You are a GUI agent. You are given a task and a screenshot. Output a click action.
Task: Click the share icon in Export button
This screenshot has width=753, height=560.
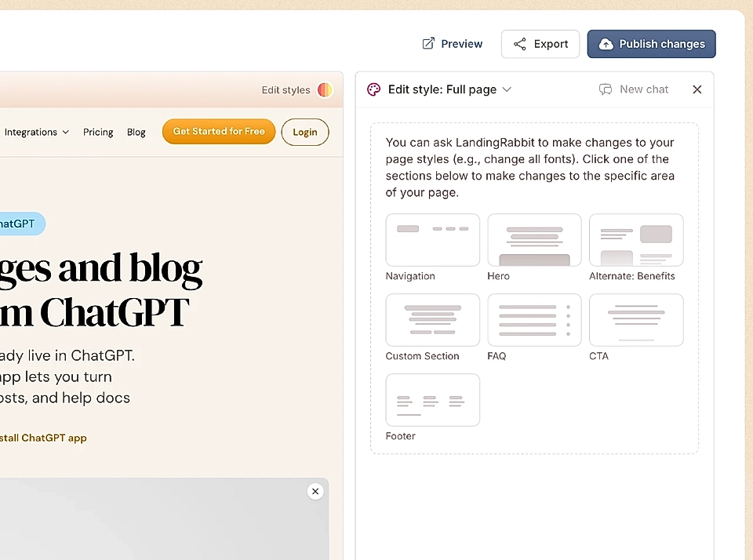(519, 44)
